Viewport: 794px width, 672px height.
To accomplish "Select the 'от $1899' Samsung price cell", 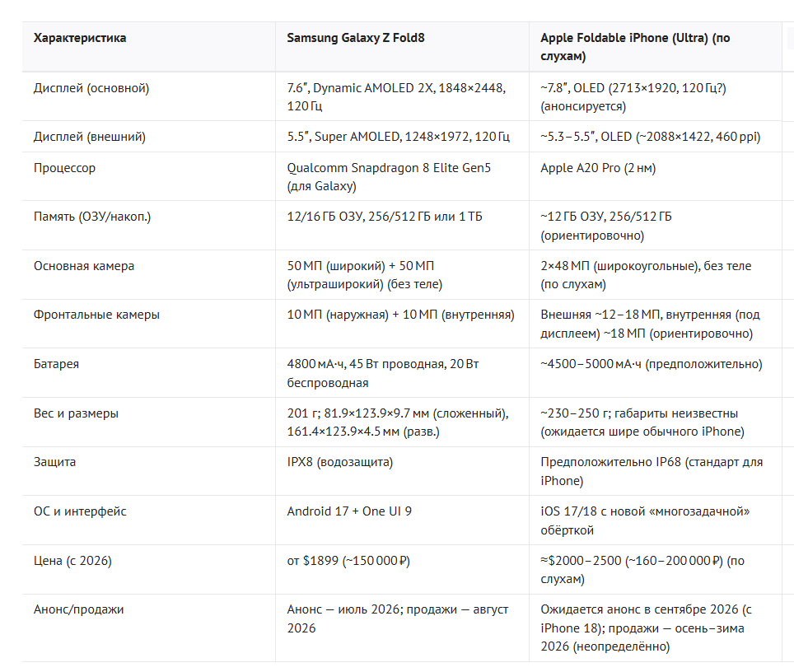I will click(348, 561).
